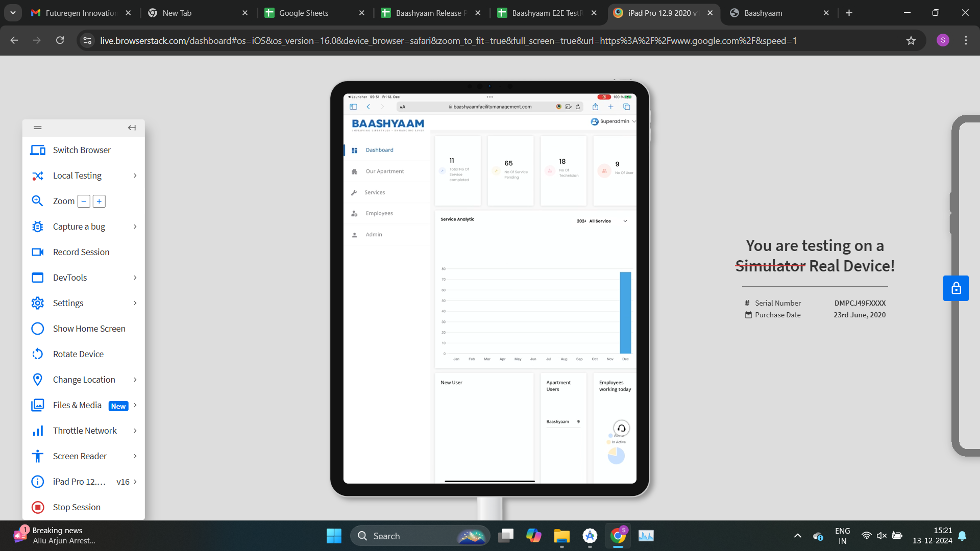Select Our Apartment in sidebar menu
The image size is (980, 551).
coord(384,171)
